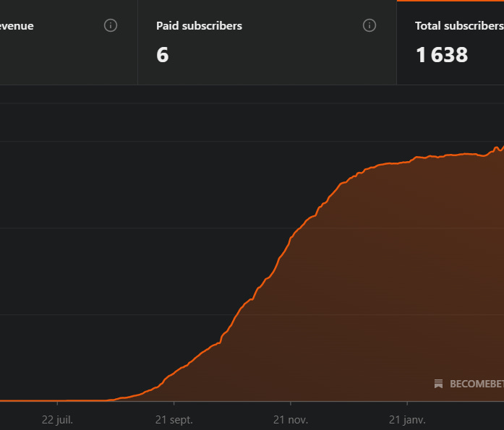Click the BECOMEBET watermark text

tap(477, 384)
